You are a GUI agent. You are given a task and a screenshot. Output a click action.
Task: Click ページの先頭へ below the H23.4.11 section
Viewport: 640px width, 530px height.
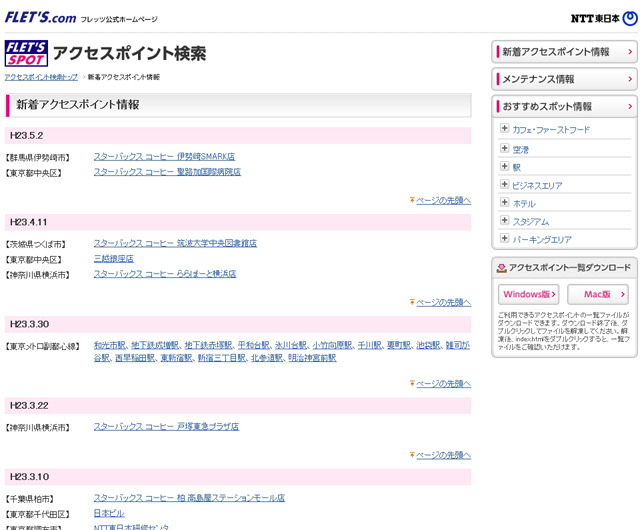(x=443, y=303)
